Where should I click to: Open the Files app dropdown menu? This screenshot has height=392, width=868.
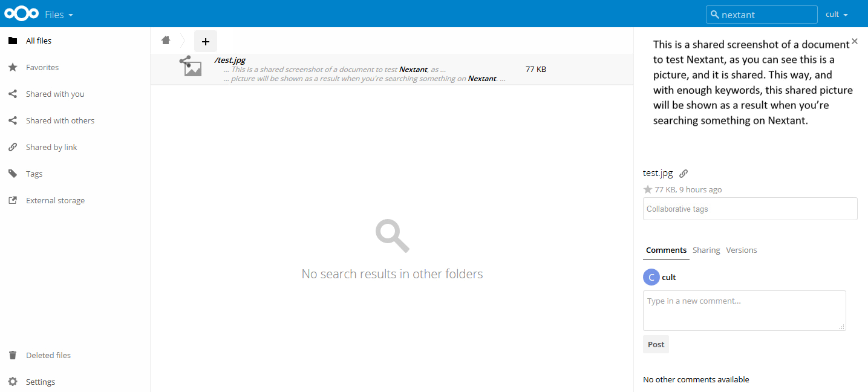coord(59,14)
